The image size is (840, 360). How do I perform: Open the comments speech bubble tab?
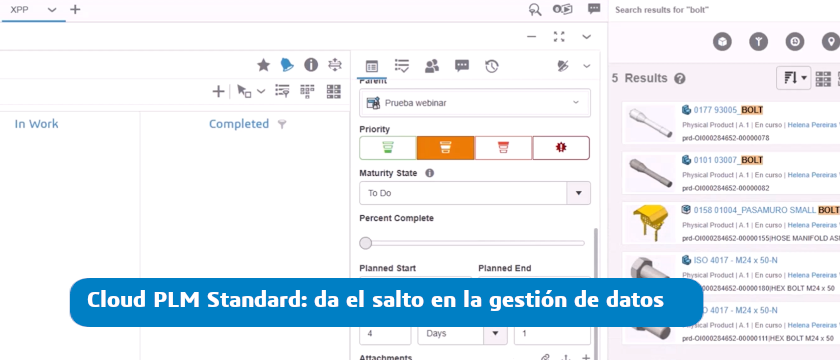(462, 66)
